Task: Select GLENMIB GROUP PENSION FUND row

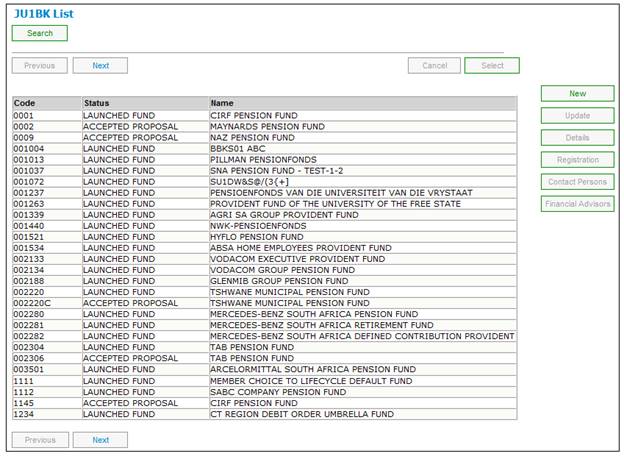Action: click(265, 281)
